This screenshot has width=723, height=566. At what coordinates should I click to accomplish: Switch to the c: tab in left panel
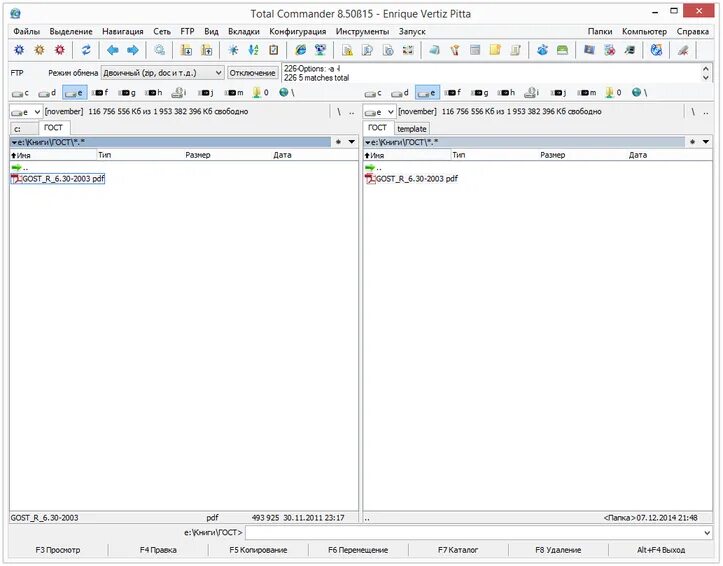point(24,129)
